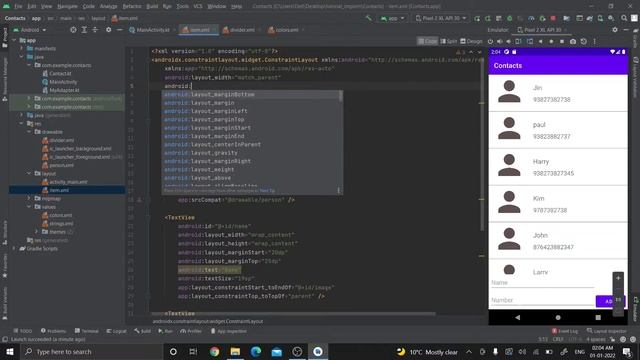
Task: Click Expand All icon in Project panel
Action: pos(84,30)
